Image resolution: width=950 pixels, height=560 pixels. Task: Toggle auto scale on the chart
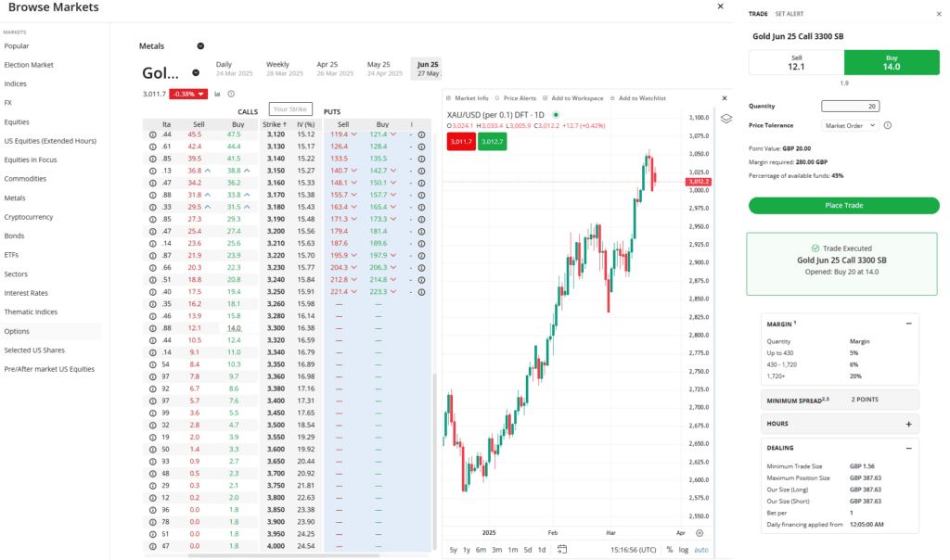(x=701, y=549)
